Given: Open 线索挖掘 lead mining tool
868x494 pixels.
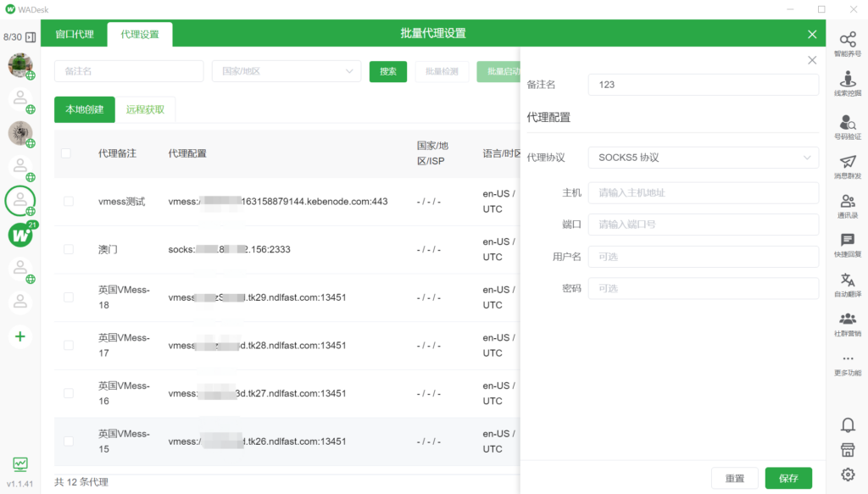Looking at the screenshot, I should (847, 84).
